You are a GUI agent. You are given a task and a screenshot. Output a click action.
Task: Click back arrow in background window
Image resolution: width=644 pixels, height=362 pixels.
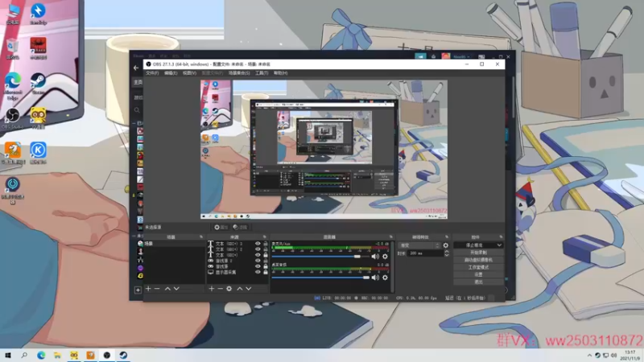pos(136,68)
